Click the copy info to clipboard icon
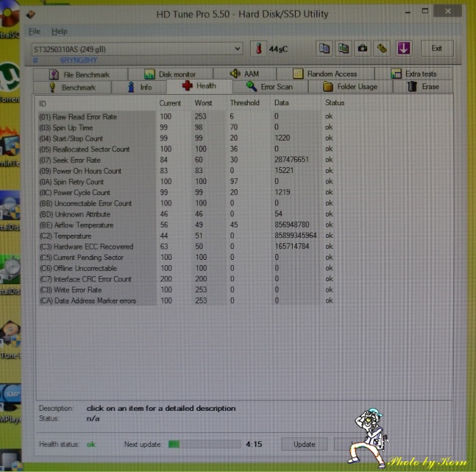The image size is (476, 472). pyautogui.click(x=324, y=49)
